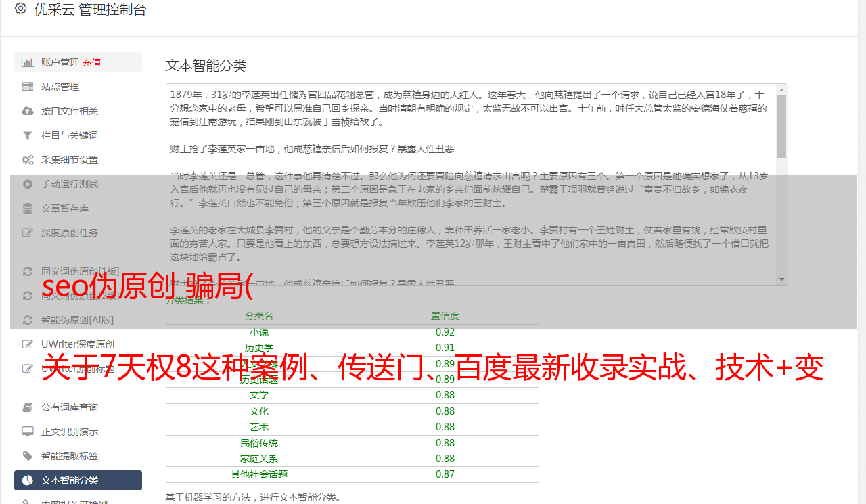Click the text area scrollbar down arrow
Screen dimensions: 866x504
(x=782, y=279)
